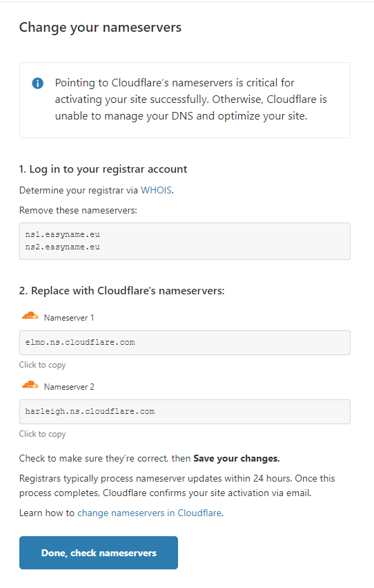
Task: Click the Nameserver 1 label
Action: (69, 318)
